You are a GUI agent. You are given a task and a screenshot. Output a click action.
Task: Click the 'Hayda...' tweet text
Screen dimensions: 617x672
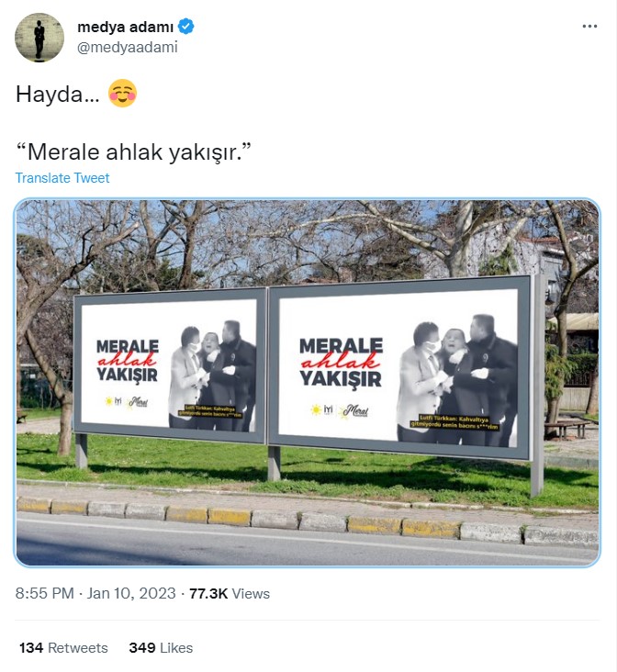click(58, 94)
